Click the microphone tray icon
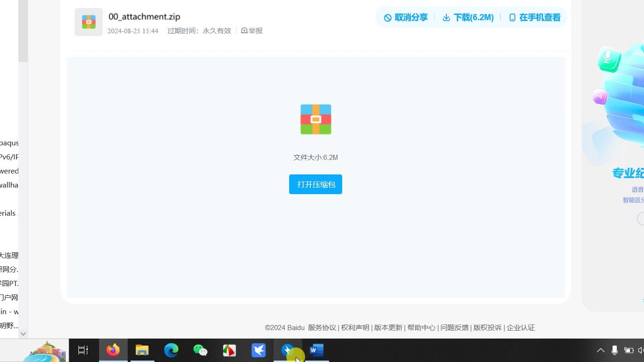The width and height of the screenshot is (644, 362). 614,350
